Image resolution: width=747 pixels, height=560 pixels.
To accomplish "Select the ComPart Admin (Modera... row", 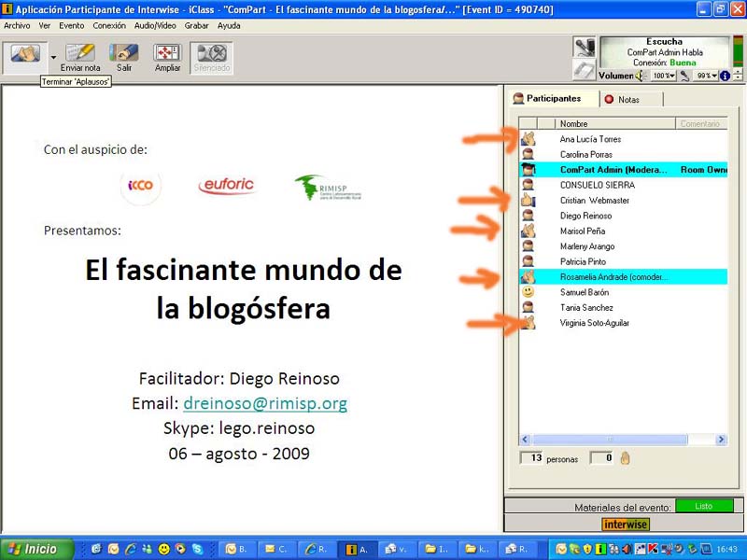I will 623,170.
